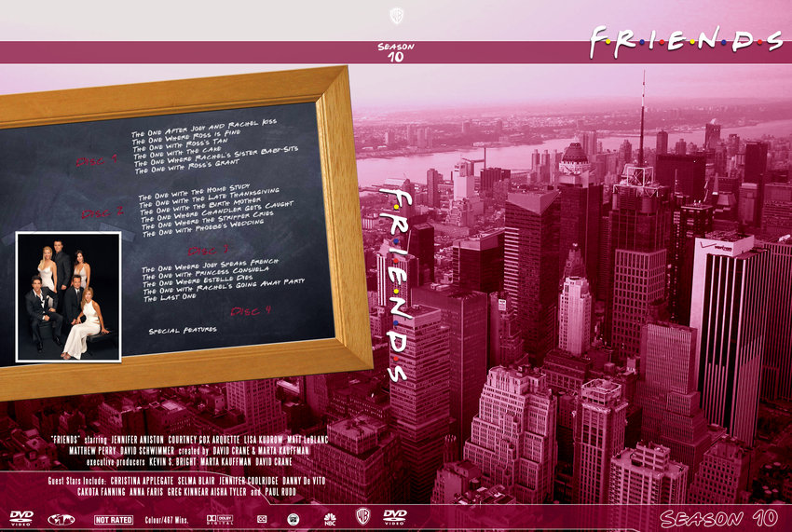
Task: Click guest star Selma Blair
Action: tap(197, 481)
